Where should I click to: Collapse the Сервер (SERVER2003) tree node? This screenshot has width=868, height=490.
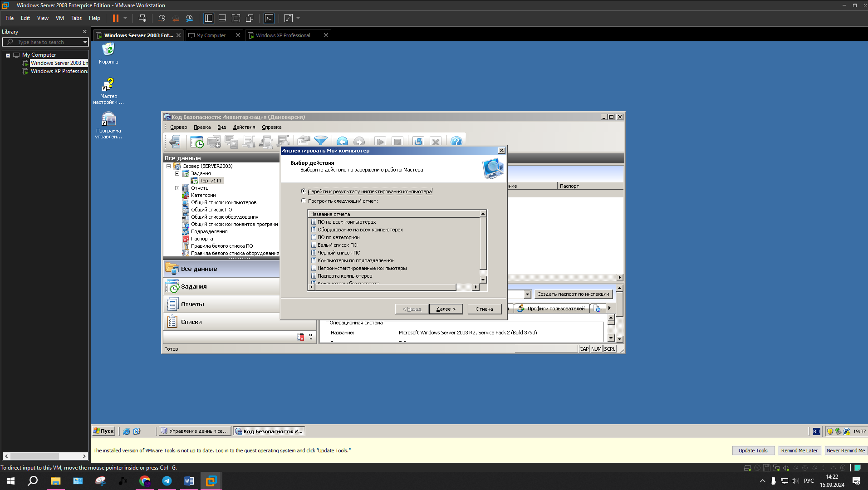pos(169,166)
